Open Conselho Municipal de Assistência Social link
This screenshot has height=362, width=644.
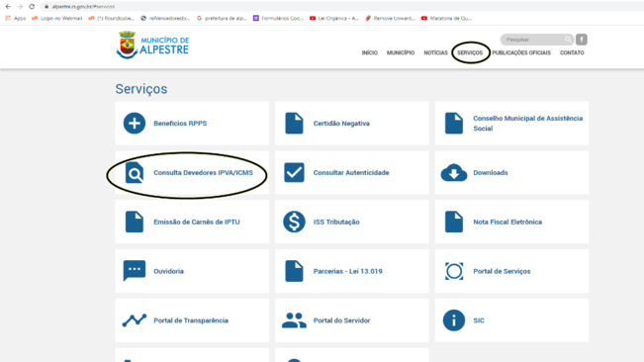coord(528,123)
